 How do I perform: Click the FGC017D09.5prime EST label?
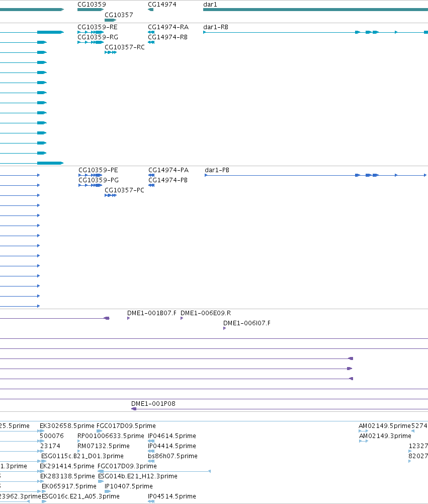click(x=126, y=426)
